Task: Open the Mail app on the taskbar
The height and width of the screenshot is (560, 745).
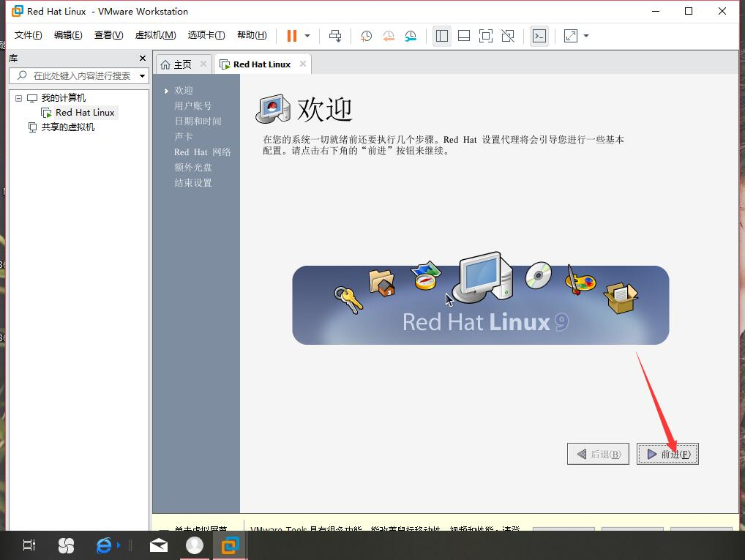Action: [x=159, y=545]
